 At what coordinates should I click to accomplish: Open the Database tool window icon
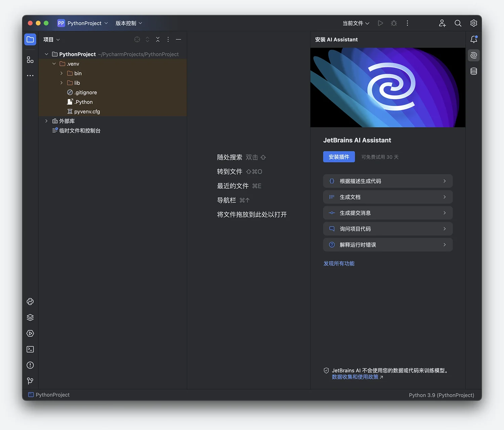tap(474, 71)
